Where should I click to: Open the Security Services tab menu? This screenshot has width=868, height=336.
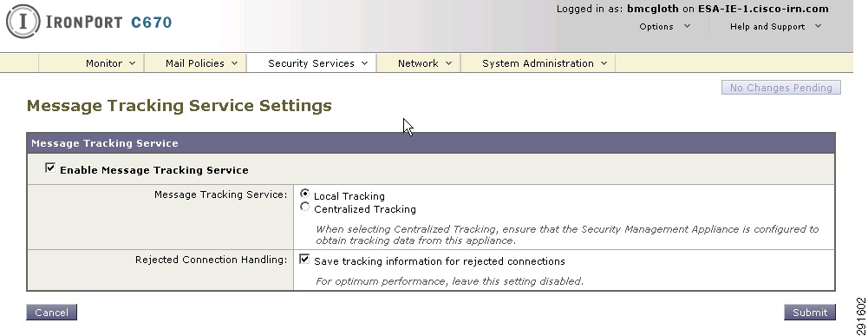click(317, 63)
